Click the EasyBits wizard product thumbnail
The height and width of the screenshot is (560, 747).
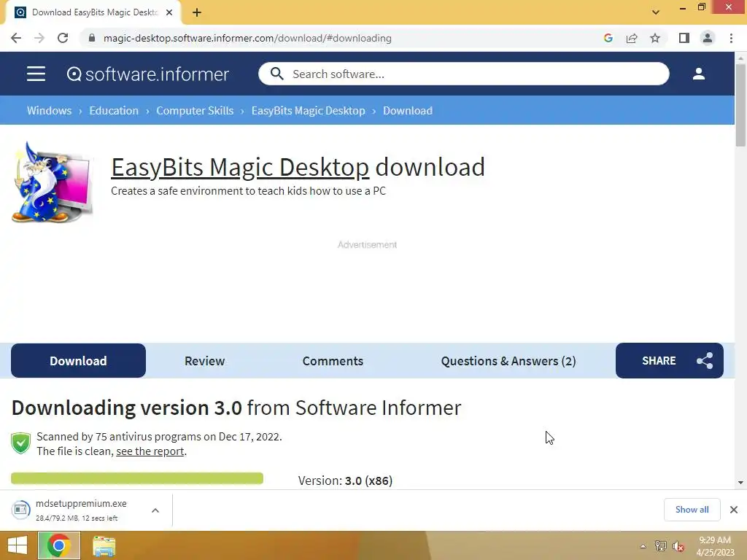(53, 182)
